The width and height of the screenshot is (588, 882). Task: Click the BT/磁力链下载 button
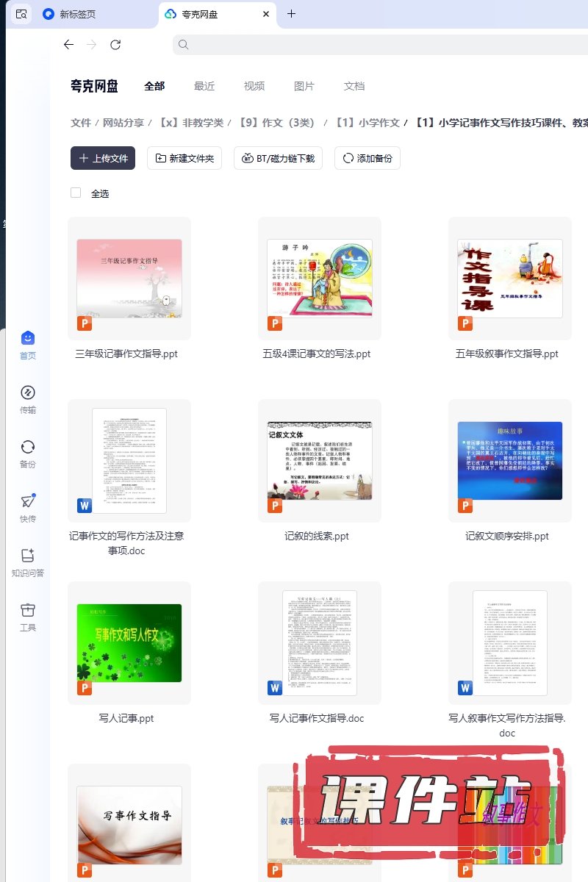click(278, 158)
